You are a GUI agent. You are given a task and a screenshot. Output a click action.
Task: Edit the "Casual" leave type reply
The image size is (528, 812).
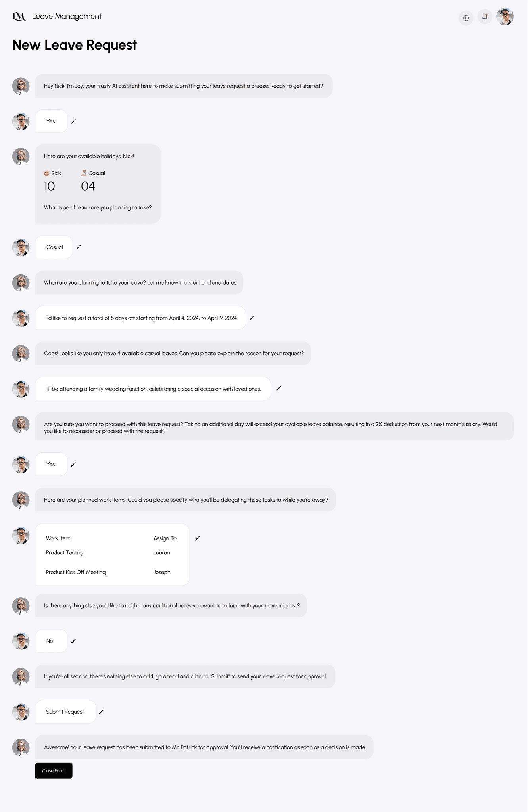coord(79,247)
